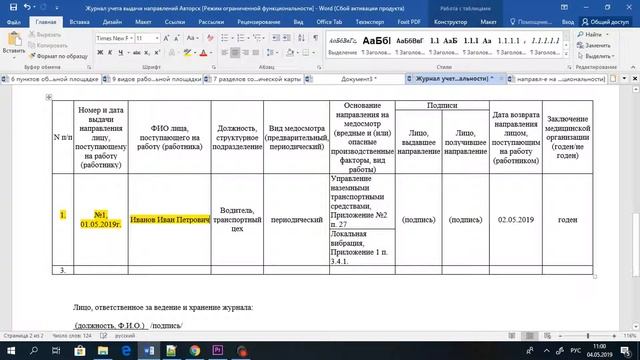Increase font size with the large A icon
Screen dimensions: 640x360
[166, 38]
